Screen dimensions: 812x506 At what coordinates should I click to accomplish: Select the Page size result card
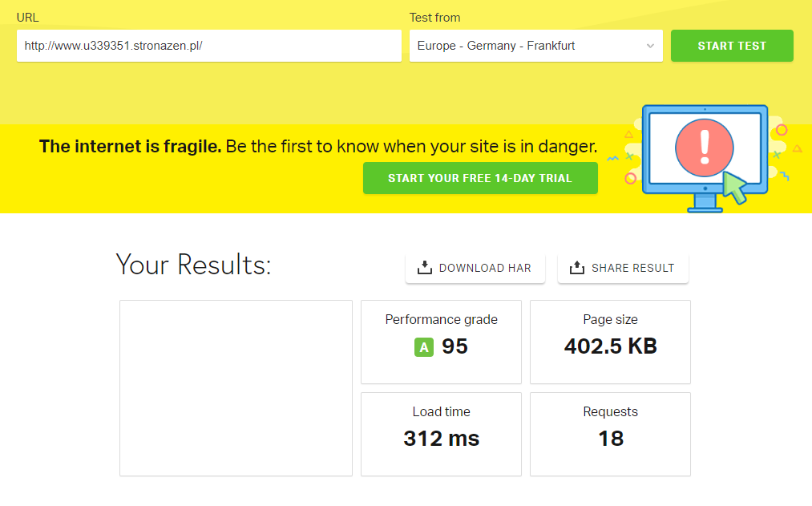[x=610, y=342]
